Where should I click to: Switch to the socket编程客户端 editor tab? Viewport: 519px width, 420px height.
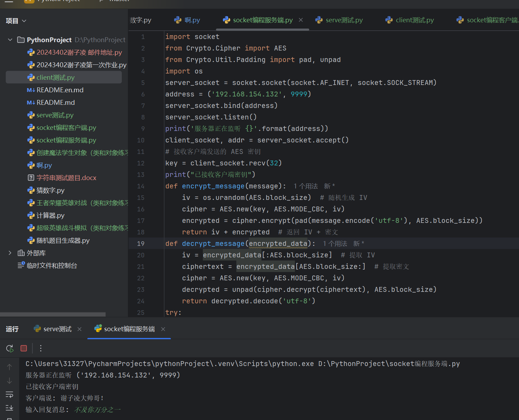pos(488,20)
